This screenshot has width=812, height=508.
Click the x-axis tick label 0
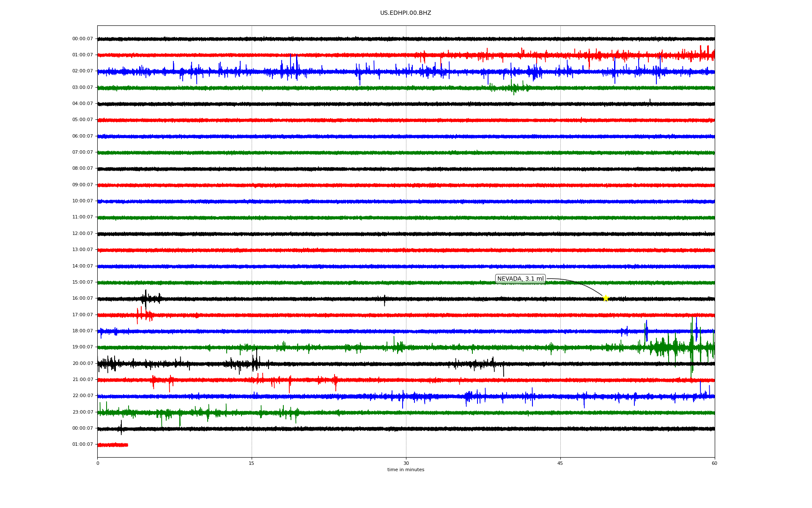coord(98,464)
